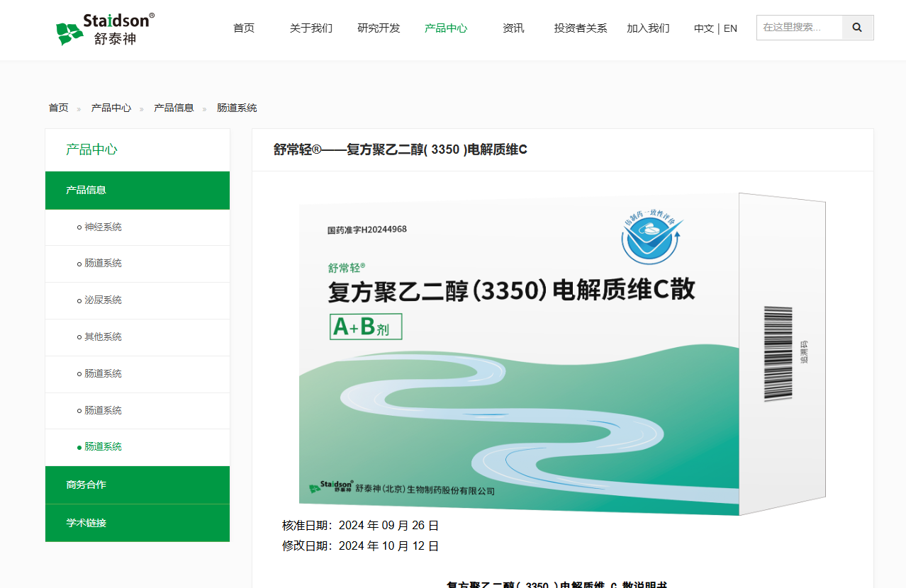Select 神经系统 in the sidebar list

click(103, 227)
